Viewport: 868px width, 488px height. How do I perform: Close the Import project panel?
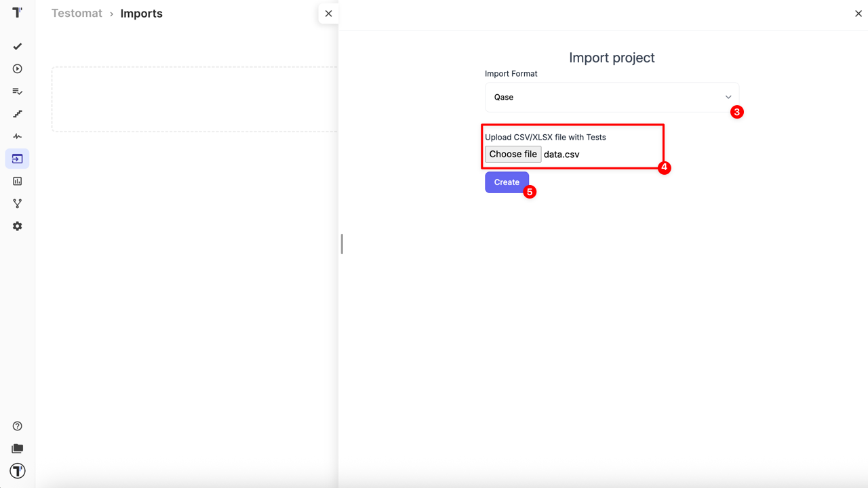pos(858,13)
